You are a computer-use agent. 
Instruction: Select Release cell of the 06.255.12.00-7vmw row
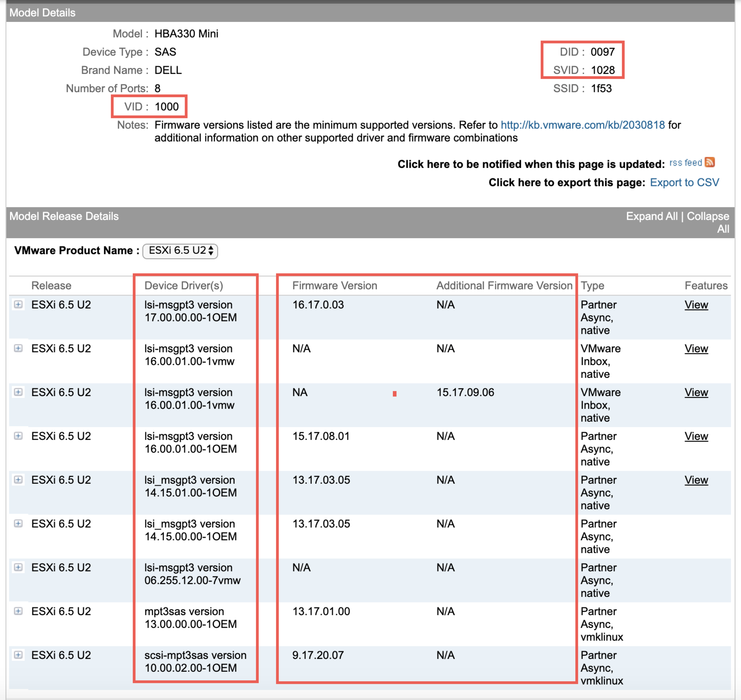61,567
